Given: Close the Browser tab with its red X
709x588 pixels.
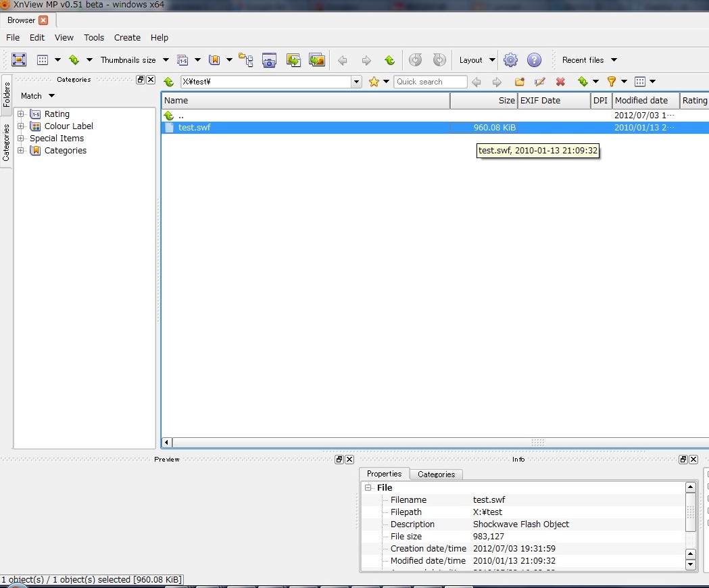Looking at the screenshot, I should tap(43, 20).
